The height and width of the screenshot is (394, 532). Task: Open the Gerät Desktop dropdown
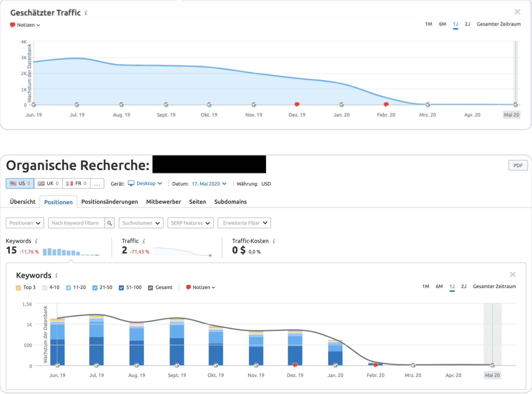point(145,184)
